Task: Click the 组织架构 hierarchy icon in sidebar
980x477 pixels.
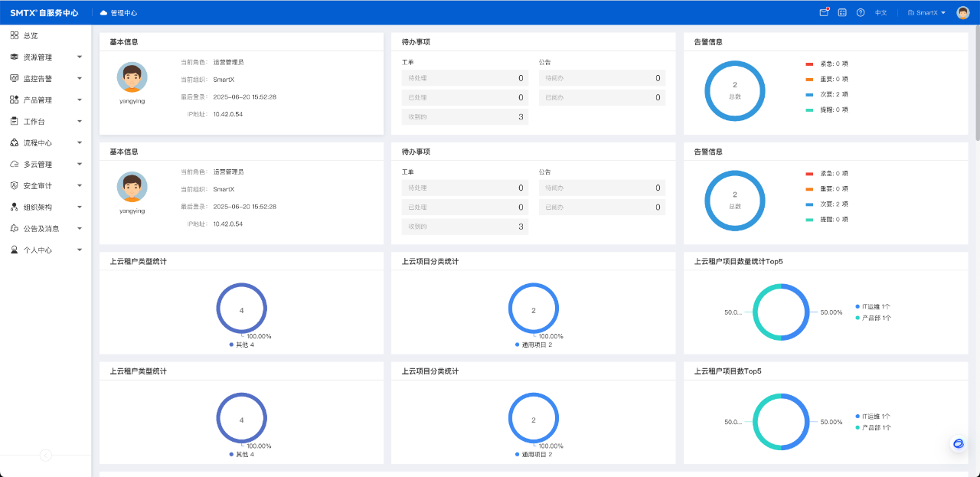Action: (15, 207)
